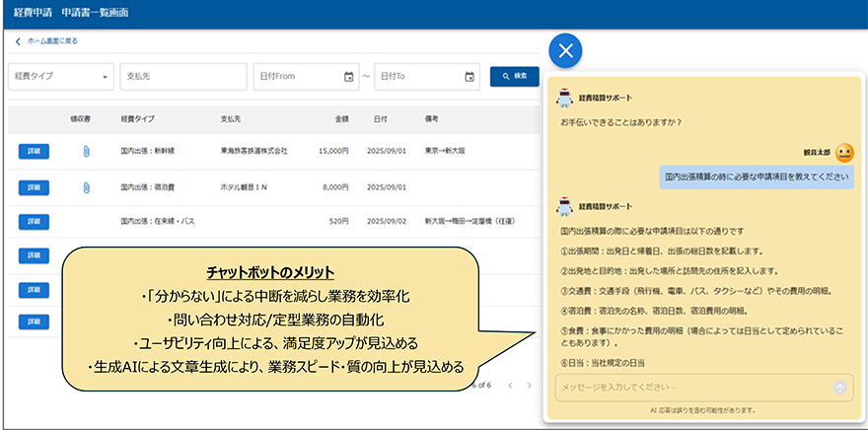Open 詳細 for the 新幹線 row

[34, 151]
